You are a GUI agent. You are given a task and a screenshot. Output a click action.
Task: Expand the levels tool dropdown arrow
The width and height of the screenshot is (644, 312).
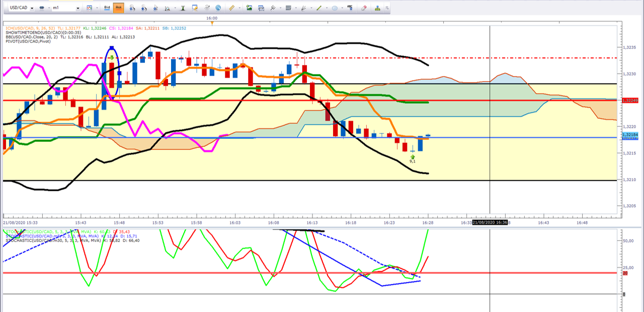click(296, 8)
